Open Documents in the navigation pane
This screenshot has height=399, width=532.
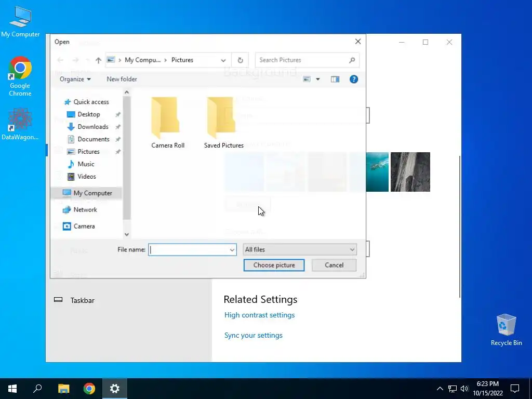click(x=88, y=139)
